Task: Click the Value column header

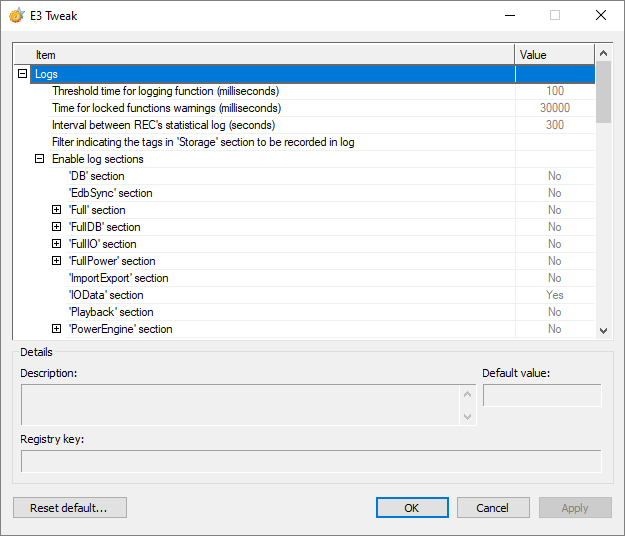Action: point(554,55)
